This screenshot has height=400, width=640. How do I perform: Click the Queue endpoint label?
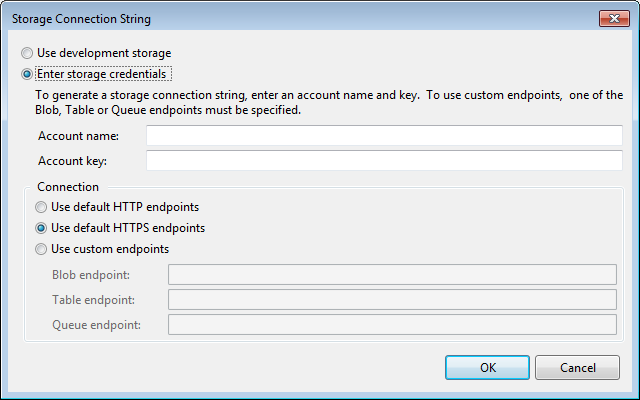click(96, 324)
